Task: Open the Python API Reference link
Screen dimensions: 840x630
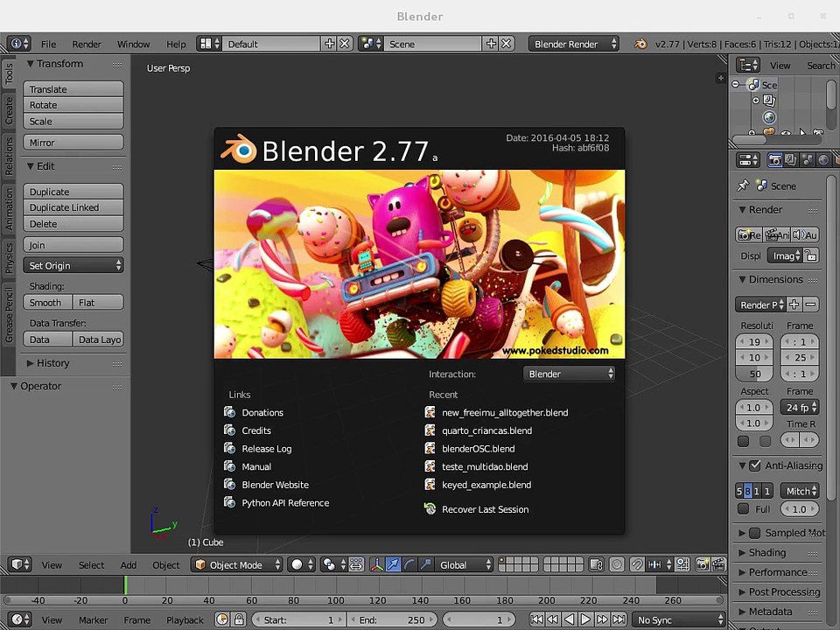Action: tap(285, 502)
